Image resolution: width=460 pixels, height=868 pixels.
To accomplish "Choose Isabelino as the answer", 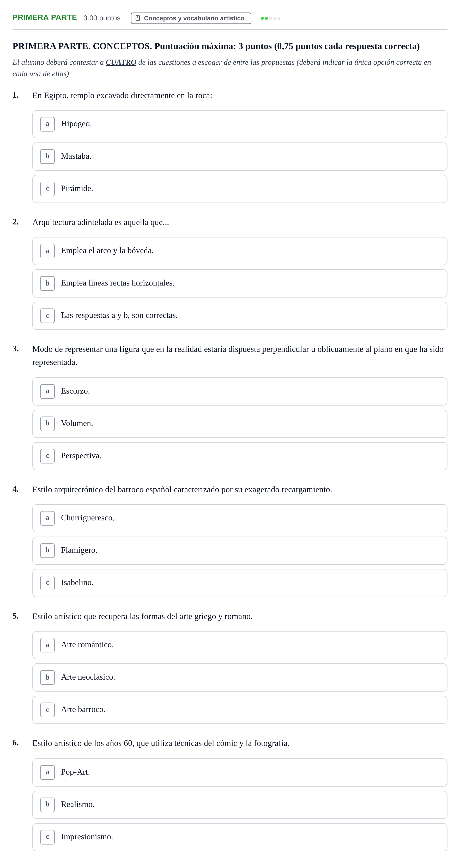I will (x=240, y=583).
